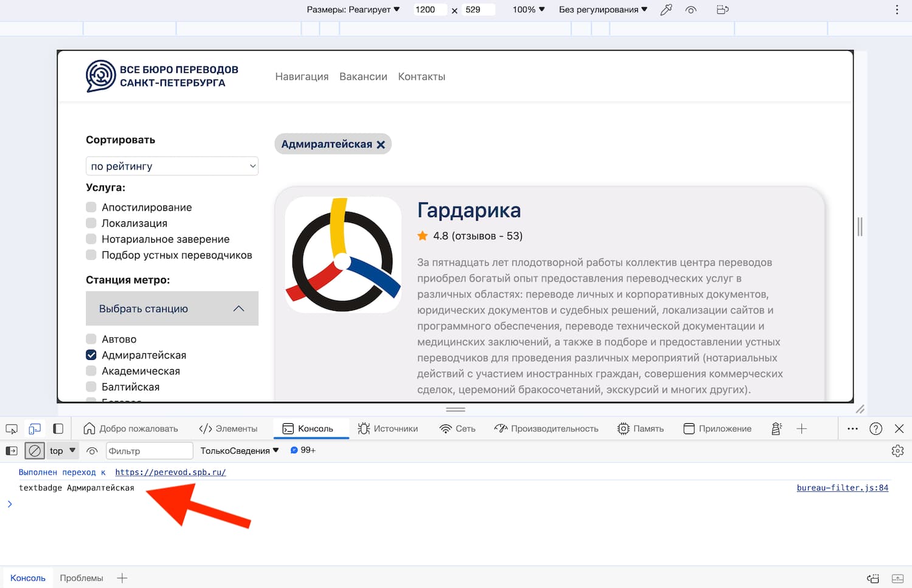Image resolution: width=912 pixels, height=588 pixels.
Task: Check Нотариальное заверение checkbox
Action: tap(91, 238)
